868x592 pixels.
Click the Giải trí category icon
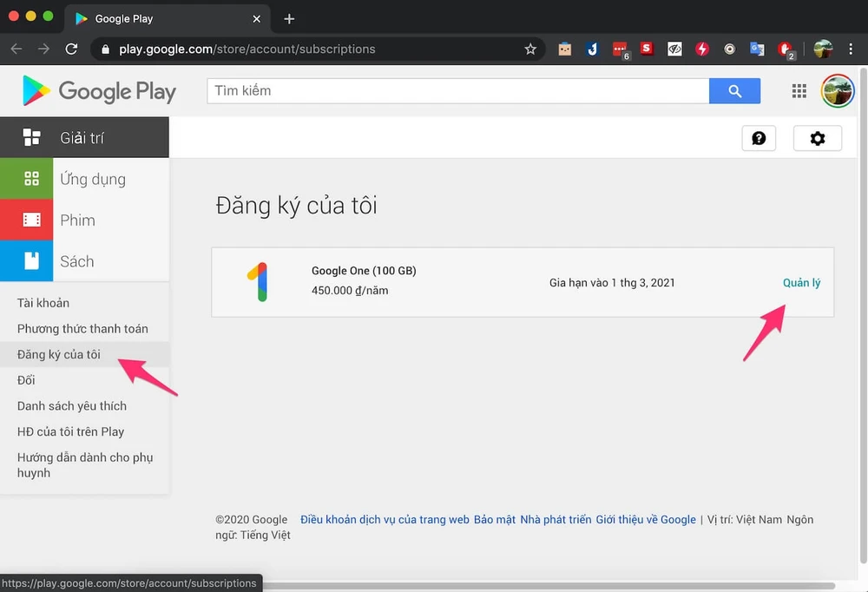[x=31, y=137]
